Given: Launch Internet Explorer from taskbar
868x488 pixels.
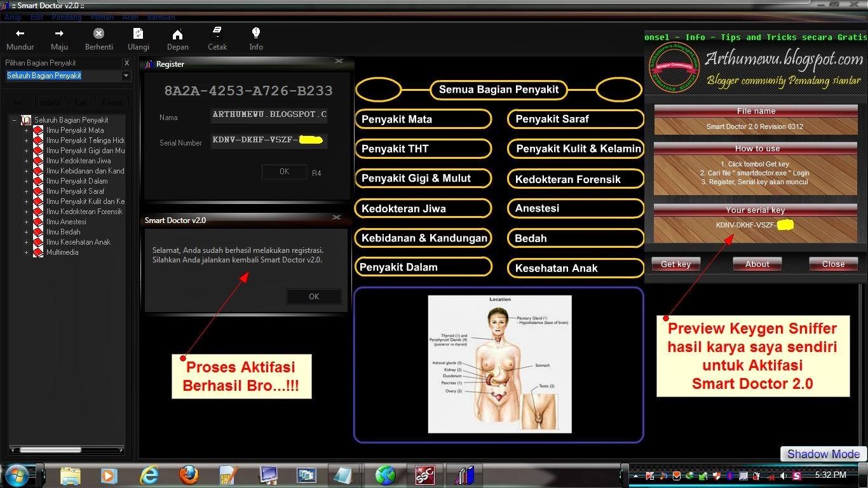Looking at the screenshot, I should pyautogui.click(x=149, y=475).
